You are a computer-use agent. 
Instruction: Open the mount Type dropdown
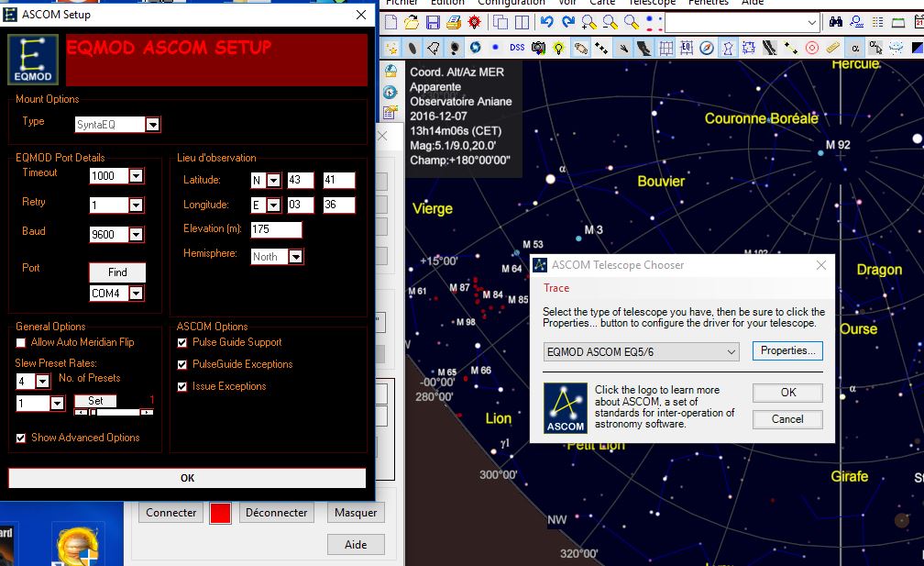[x=152, y=125]
